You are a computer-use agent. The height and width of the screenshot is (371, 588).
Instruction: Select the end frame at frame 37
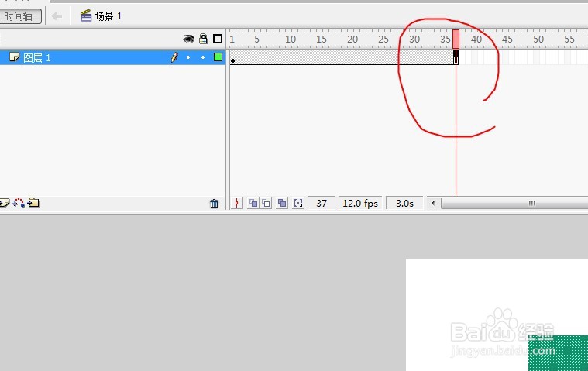(x=456, y=57)
